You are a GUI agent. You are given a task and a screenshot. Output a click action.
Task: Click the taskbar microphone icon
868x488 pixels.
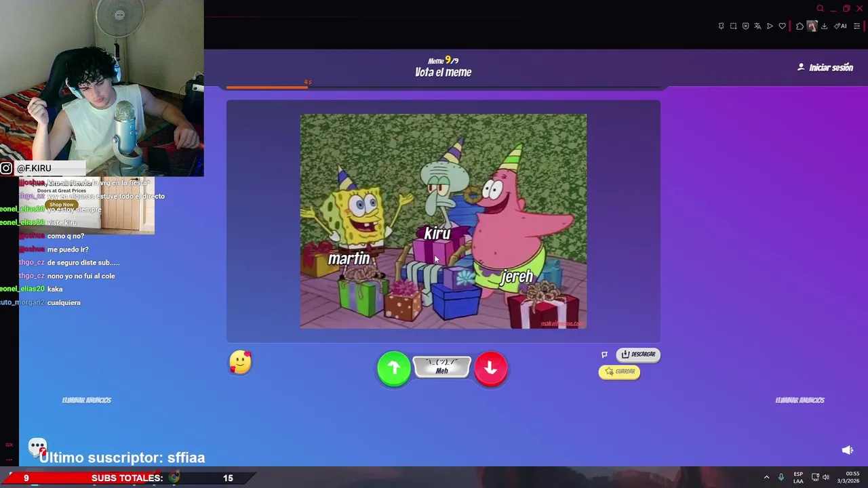click(781, 477)
